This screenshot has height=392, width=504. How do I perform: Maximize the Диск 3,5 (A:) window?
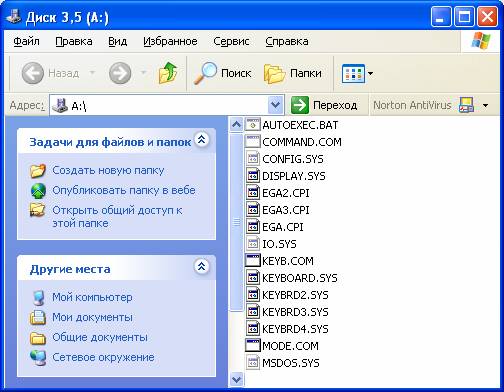[x=464, y=17]
